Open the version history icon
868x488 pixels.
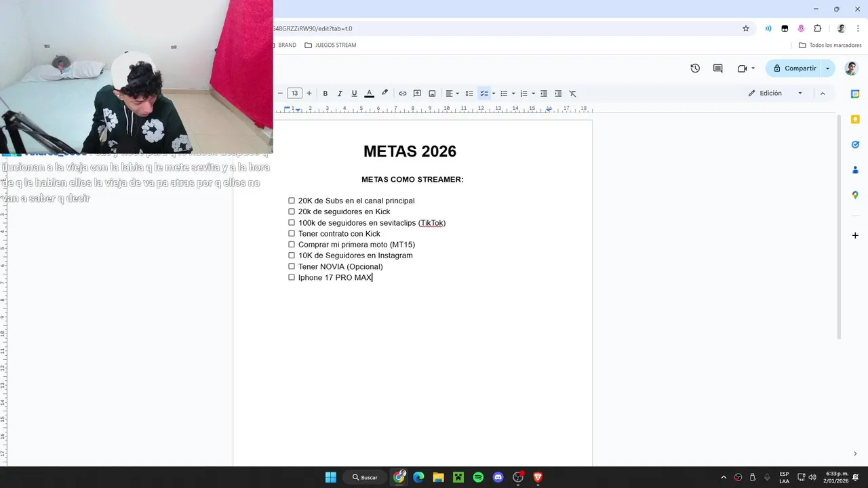[x=695, y=68]
